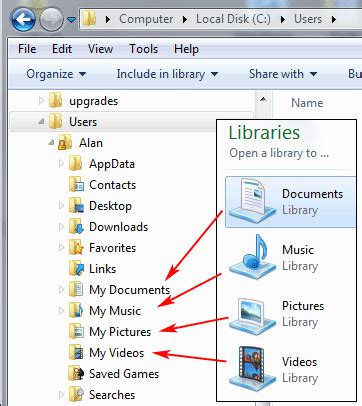This screenshot has width=362, height=406.
Task: Open dropdown arrow after Users breadcrumb
Action: tap(334, 19)
